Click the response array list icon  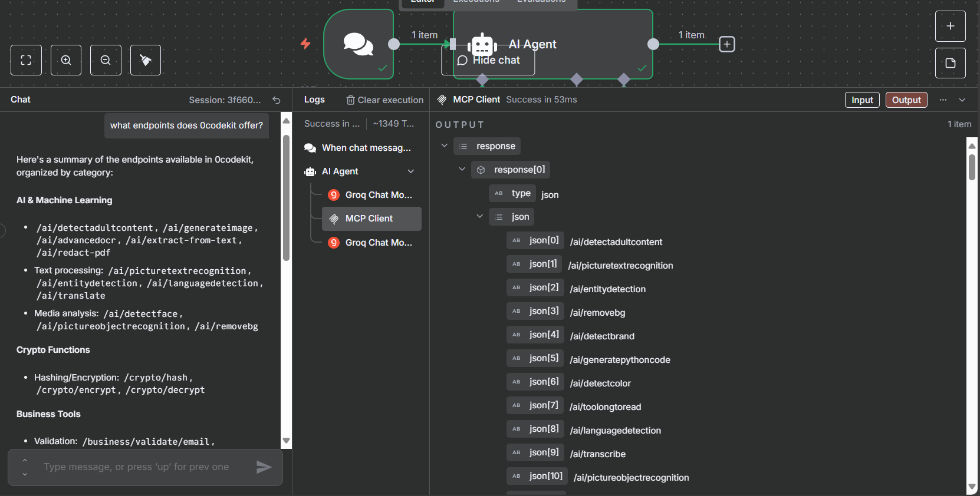pos(463,146)
